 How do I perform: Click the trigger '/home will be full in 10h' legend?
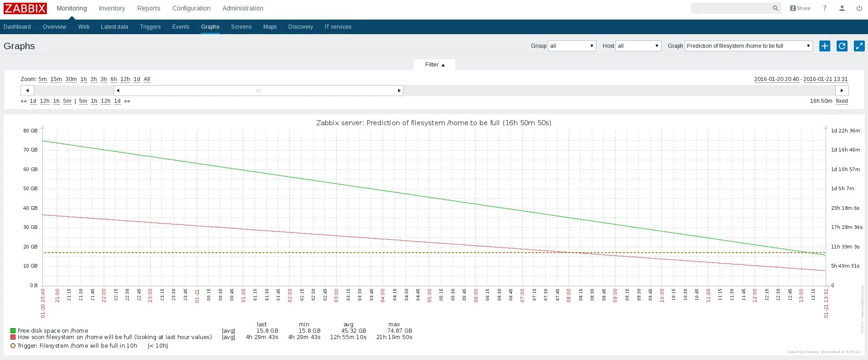click(77, 346)
